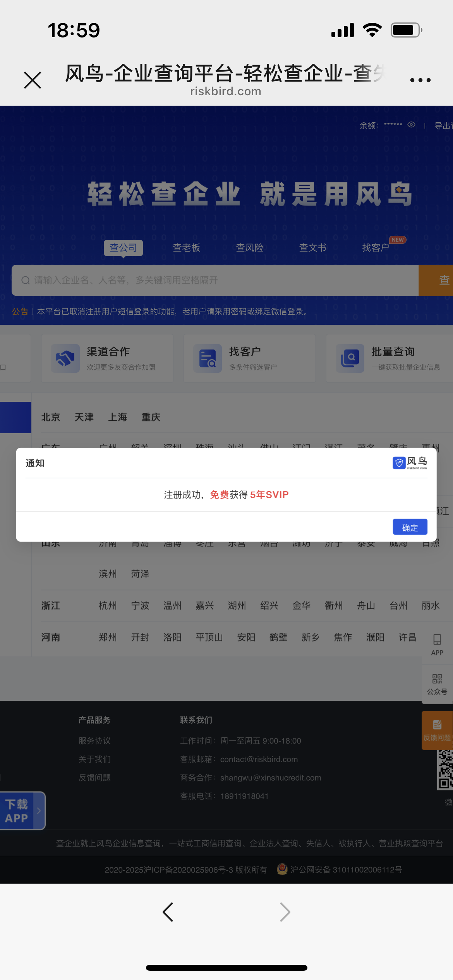Open the three-dot more options menu
Screen dimensions: 453x980
pyautogui.click(x=420, y=80)
